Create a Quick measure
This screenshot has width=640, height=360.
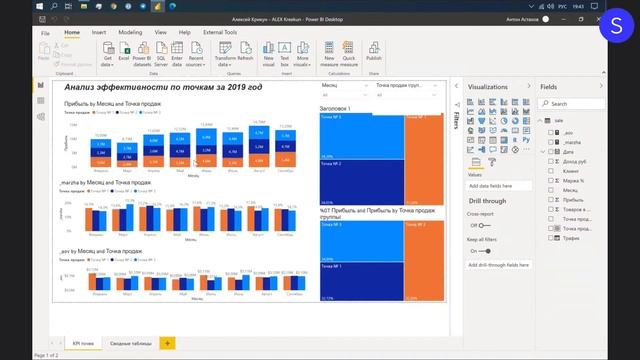[x=349, y=54]
